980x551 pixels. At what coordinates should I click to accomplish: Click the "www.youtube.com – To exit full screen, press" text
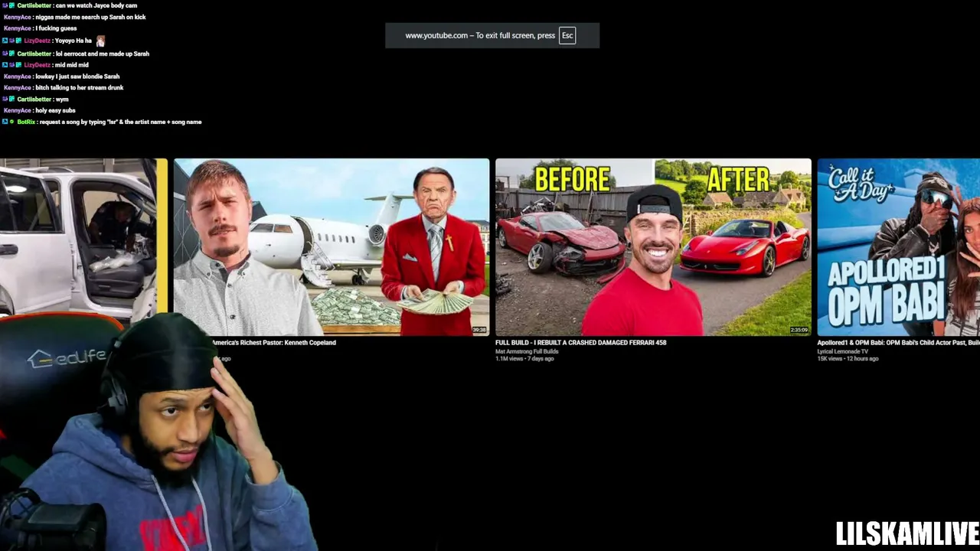(480, 36)
